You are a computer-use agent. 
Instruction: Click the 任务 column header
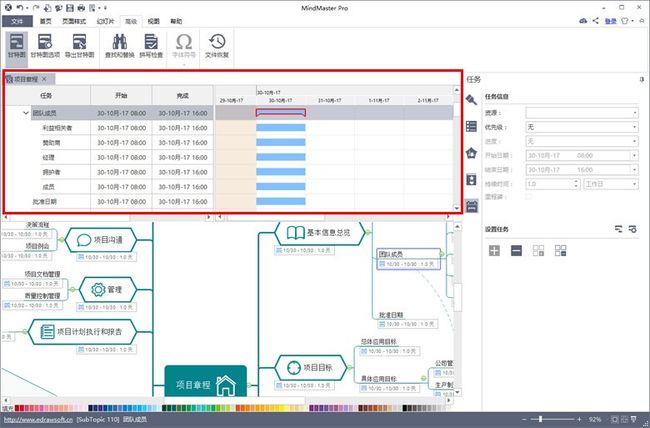pos(48,95)
